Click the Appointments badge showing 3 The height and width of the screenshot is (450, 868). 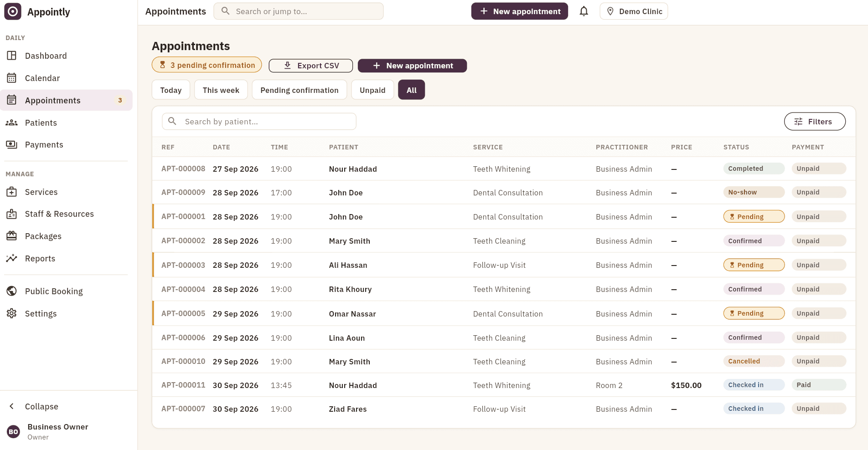click(120, 100)
